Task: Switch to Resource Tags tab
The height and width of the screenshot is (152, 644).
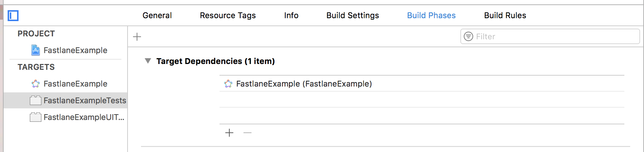Action: click(x=228, y=15)
